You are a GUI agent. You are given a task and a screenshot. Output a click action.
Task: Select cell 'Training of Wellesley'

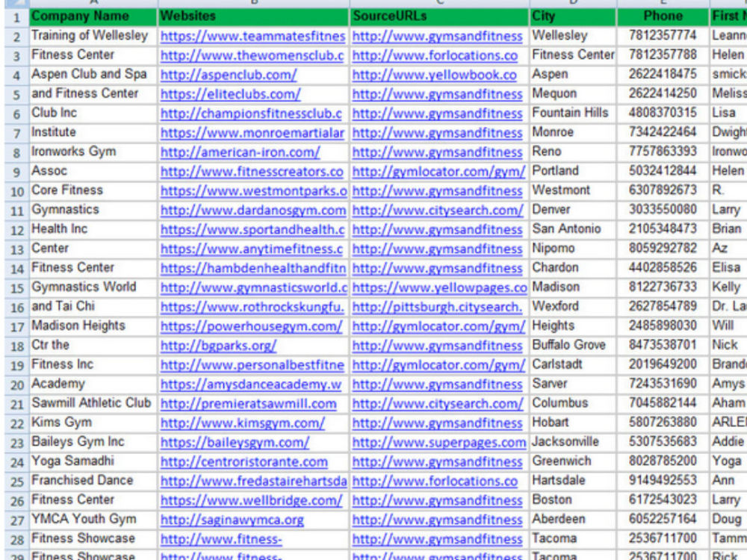tap(93, 36)
